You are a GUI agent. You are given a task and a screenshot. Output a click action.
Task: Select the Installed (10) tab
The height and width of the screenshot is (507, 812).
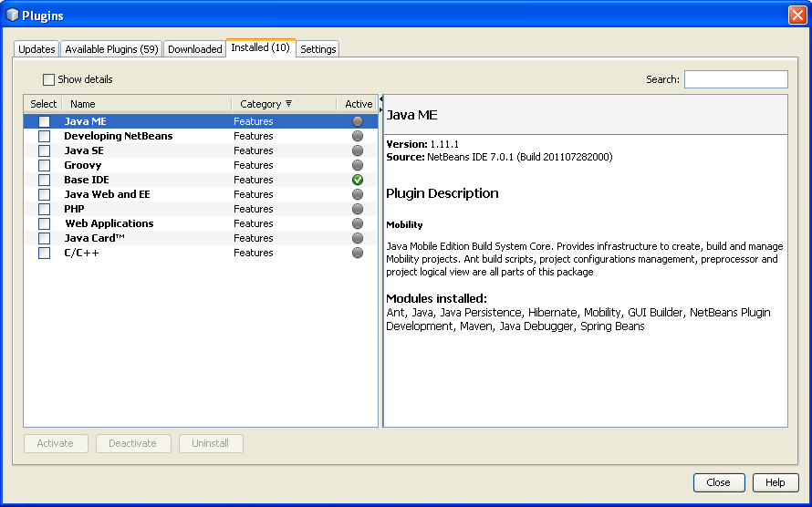click(x=261, y=47)
